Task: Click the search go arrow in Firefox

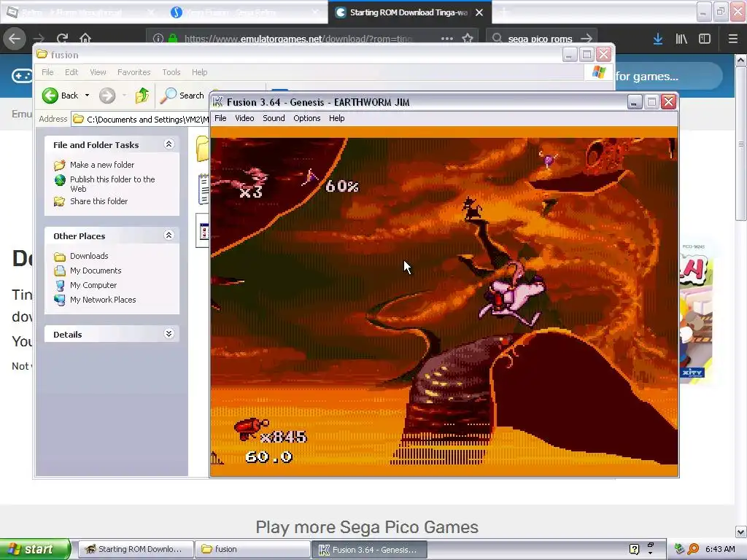Action: coord(587,39)
